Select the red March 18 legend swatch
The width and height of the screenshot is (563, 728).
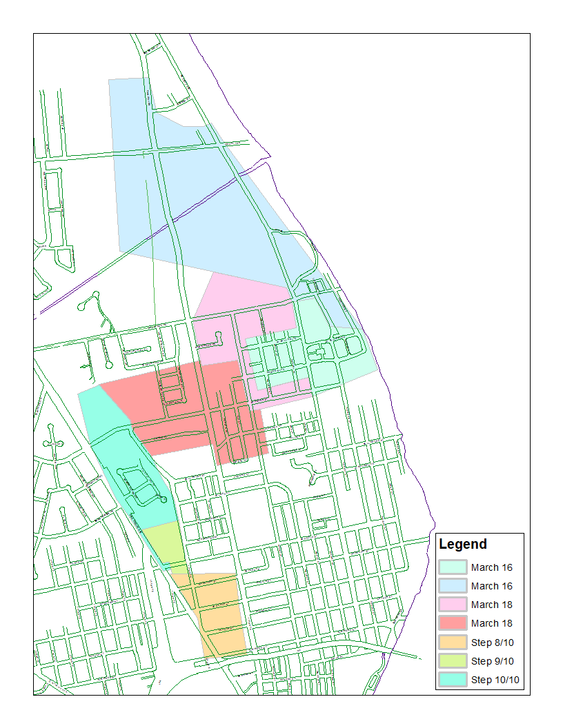point(453,623)
